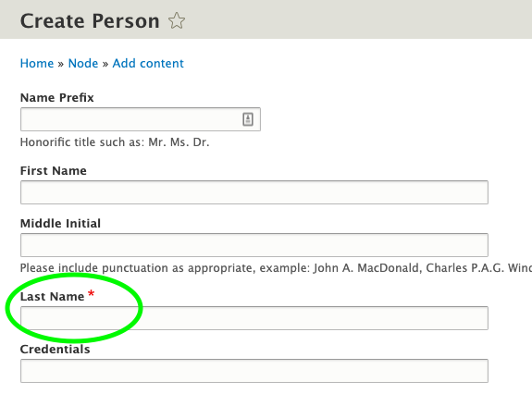Activate the Last Name required field
Image resolution: width=532 pixels, height=394 pixels.
point(254,318)
